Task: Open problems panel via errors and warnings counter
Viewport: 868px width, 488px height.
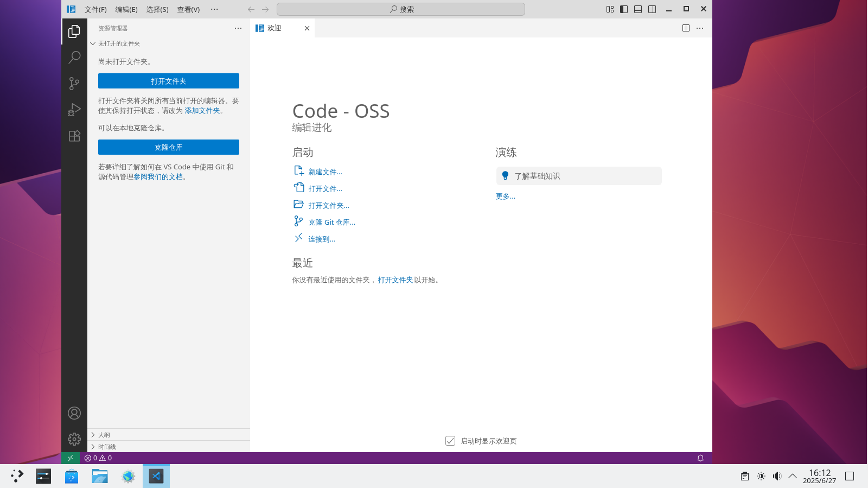Action: (98, 458)
